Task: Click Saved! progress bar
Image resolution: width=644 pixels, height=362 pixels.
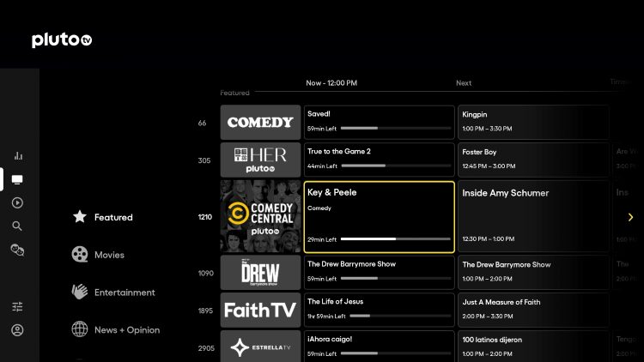Action: pyautogui.click(x=396, y=129)
